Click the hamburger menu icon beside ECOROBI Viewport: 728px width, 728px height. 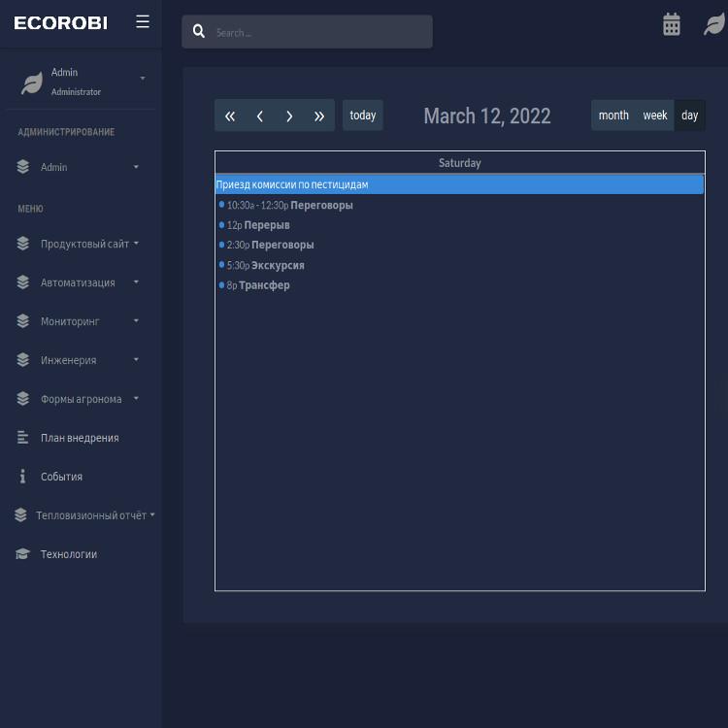pyautogui.click(x=143, y=21)
